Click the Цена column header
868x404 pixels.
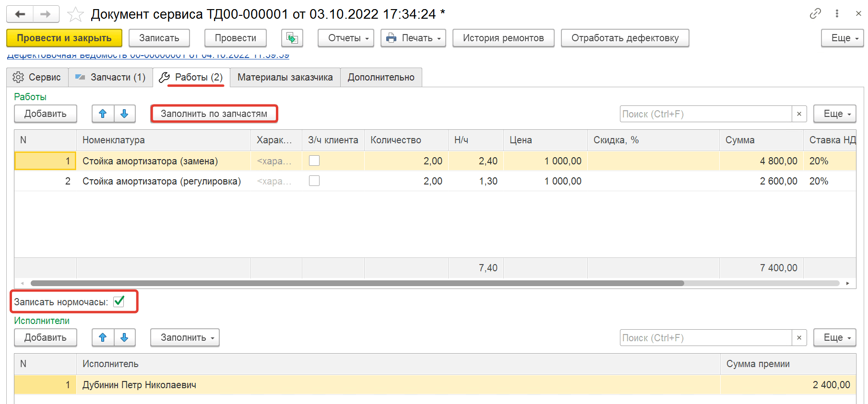pos(546,140)
